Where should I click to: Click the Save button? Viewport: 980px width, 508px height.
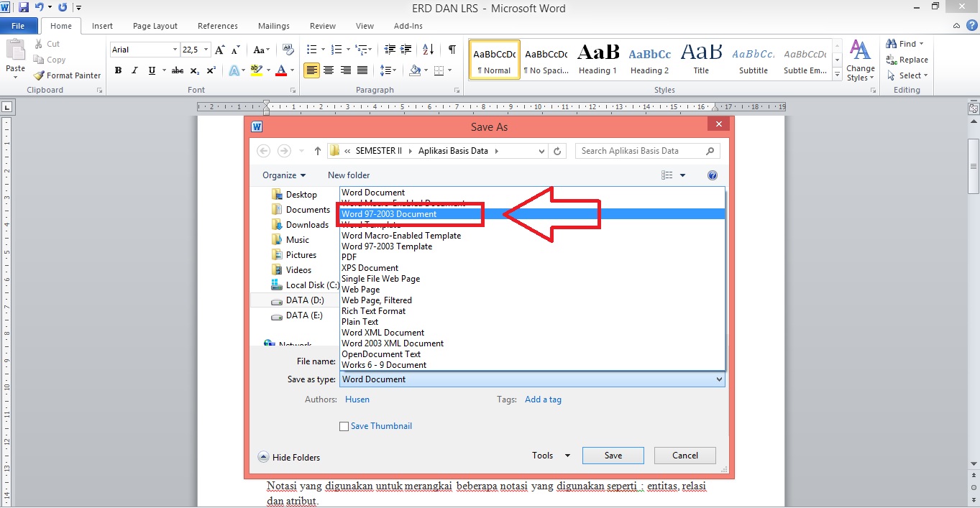(x=613, y=455)
